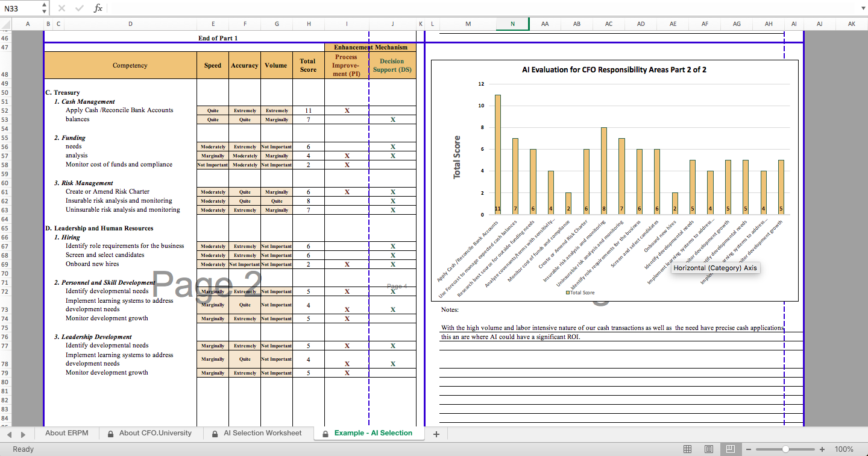This screenshot has width=868, height=456.
Task: Click the Insert Function fx icon
Action: (98, 8)
